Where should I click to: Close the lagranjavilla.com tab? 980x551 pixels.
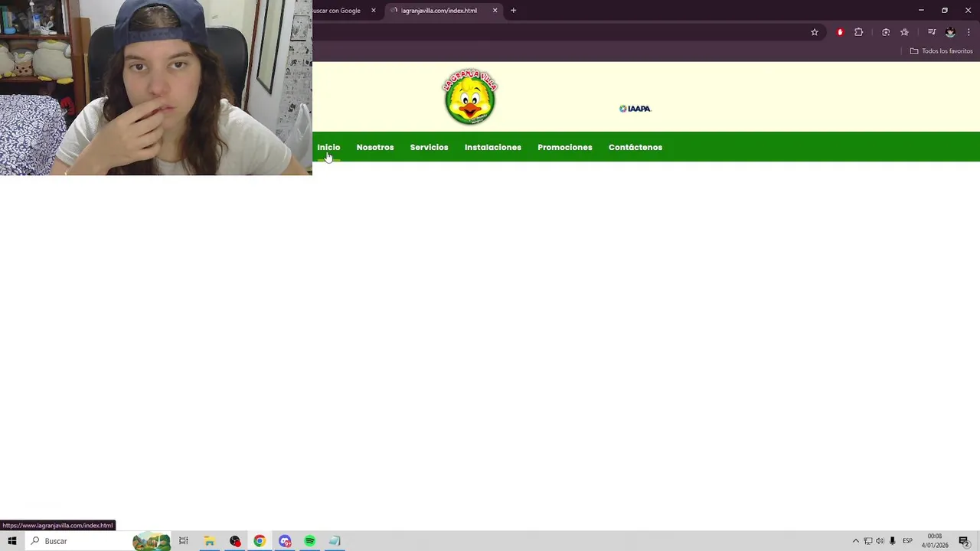495,11
